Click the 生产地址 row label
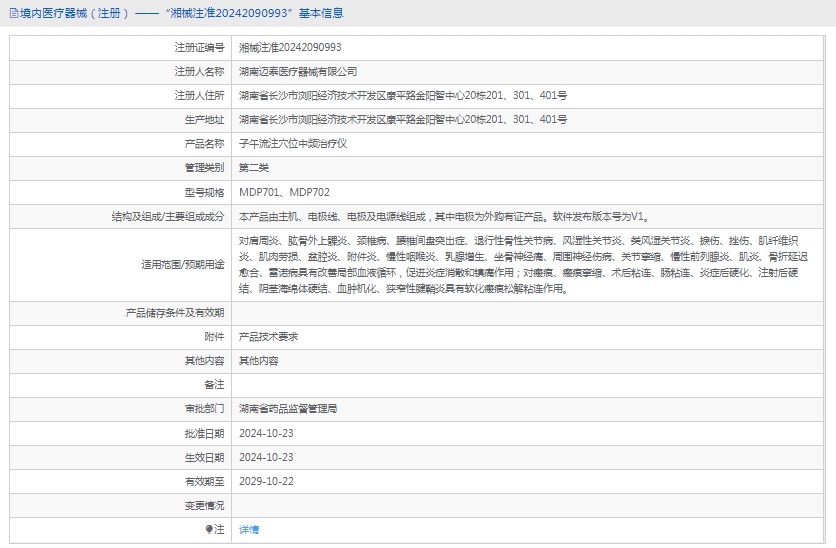 click(204, 120)
